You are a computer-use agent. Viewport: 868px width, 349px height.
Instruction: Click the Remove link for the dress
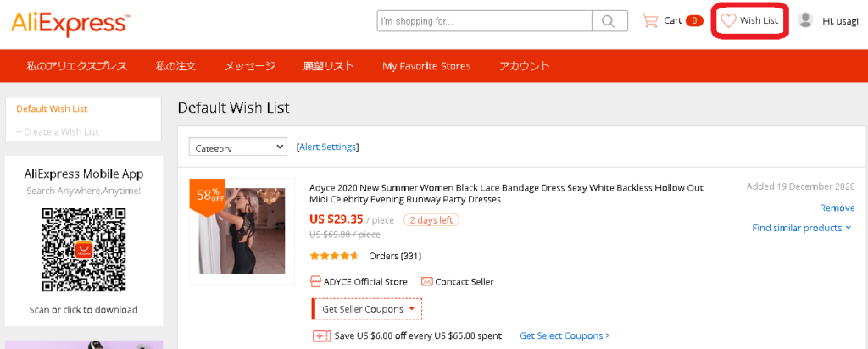(837, 208)
